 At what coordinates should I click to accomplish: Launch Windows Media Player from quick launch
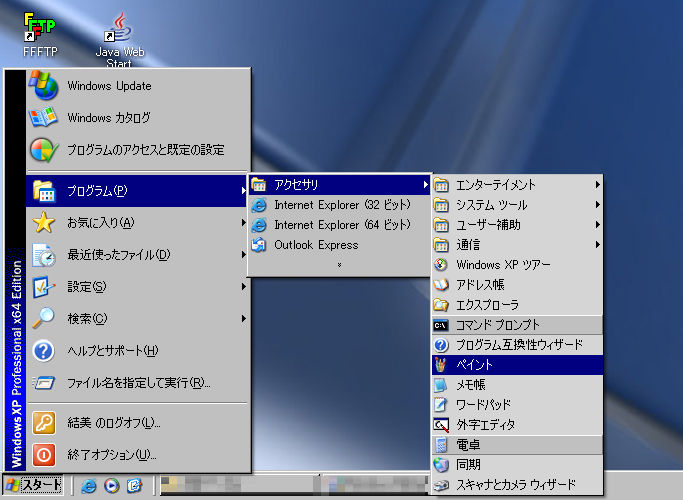pyautogui.click(x=112, y=485)
